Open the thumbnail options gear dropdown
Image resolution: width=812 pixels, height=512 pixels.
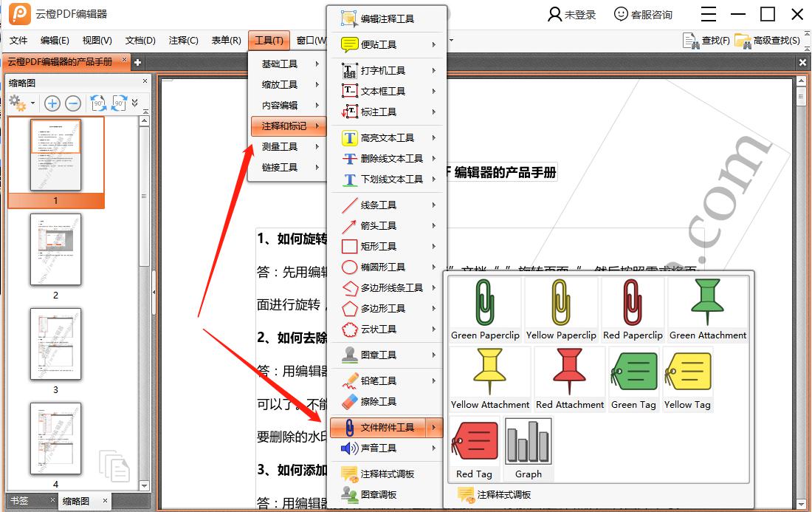click(x=21, y=103)
